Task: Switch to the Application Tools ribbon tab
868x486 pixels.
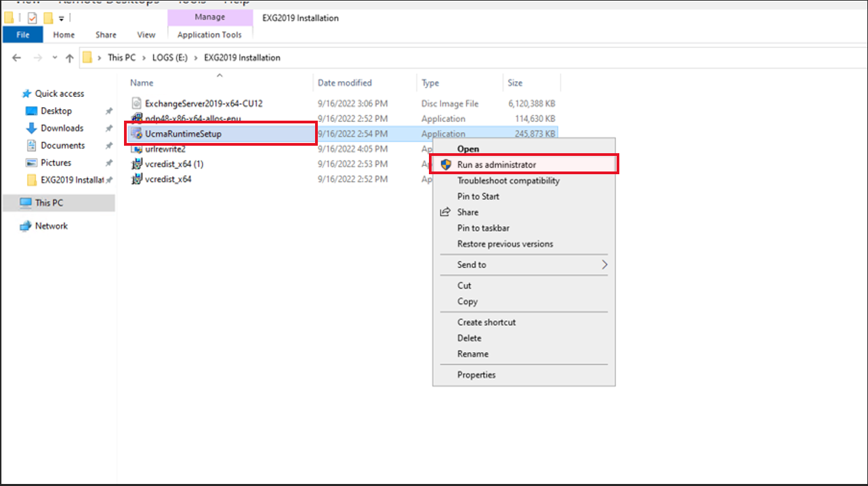Action: point(210,35)
